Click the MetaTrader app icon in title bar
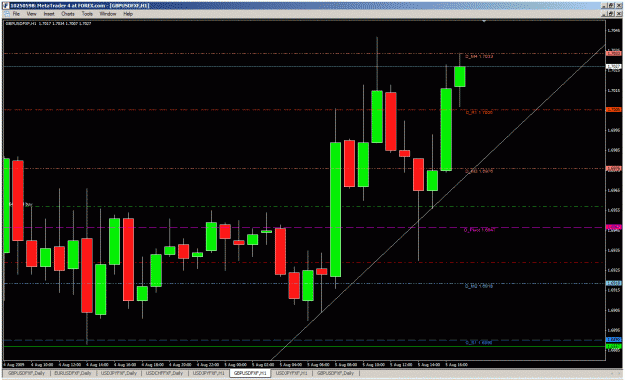This screenshot has height=380, width=625. coord(6,6)
